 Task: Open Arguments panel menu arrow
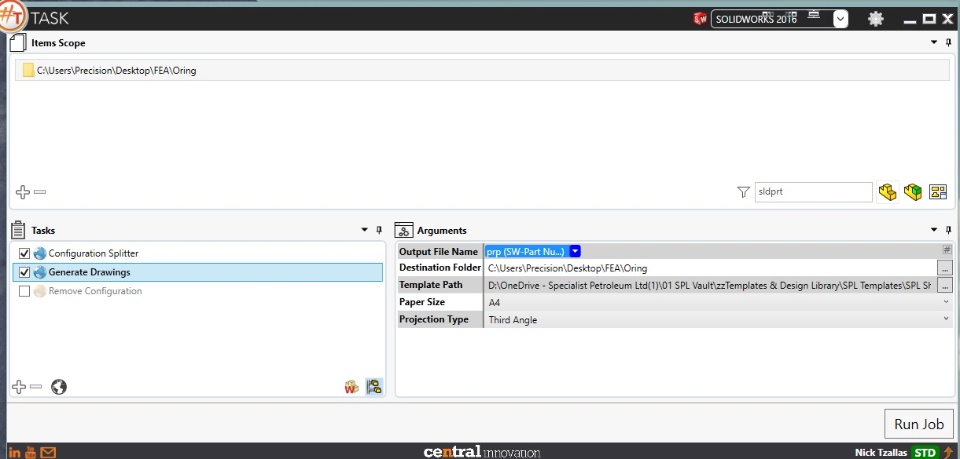[934, 230]
